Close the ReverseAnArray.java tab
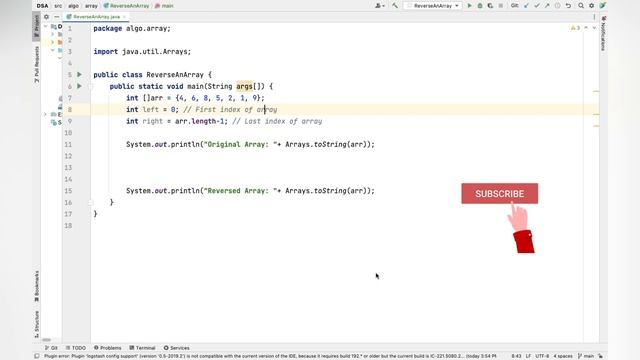Image resolution: width=640 pixels, height=360 pixels. (124, 17)
